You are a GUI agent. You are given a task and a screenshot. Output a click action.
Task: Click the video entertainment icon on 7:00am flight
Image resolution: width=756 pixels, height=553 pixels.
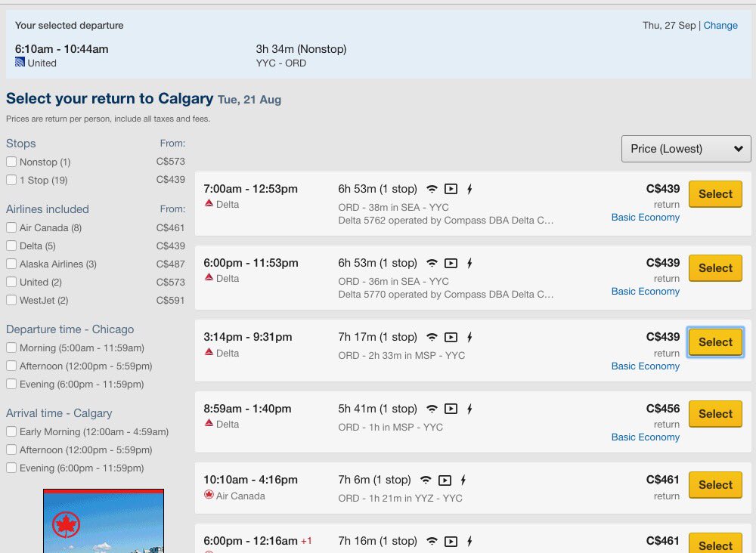451,190
